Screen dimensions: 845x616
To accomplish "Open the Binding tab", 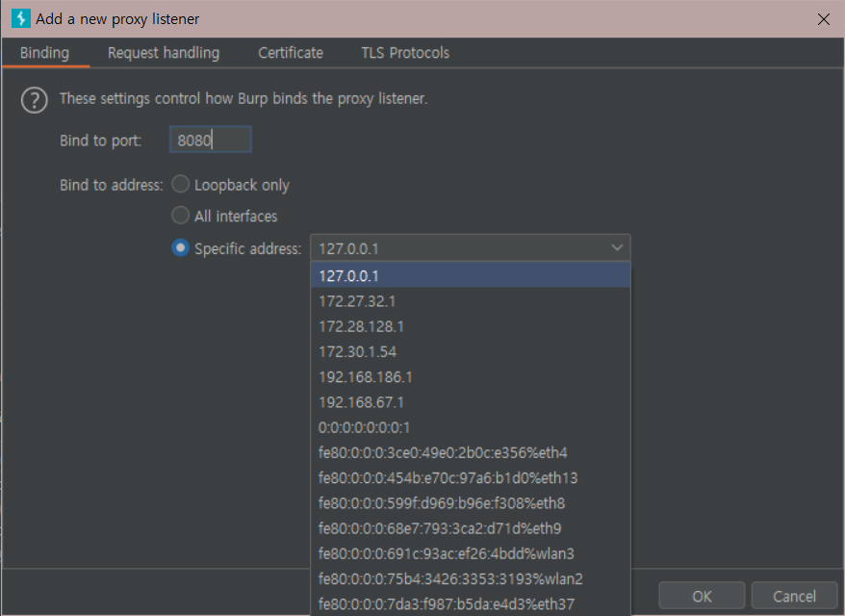I will coord(44,53).
